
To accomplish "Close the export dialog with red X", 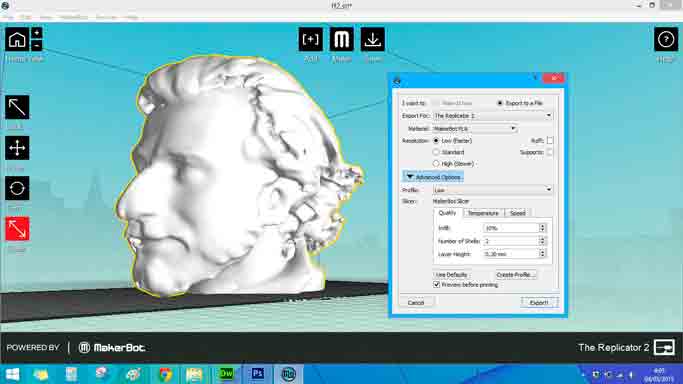I will pyautogui.click(x=554, y=78).
